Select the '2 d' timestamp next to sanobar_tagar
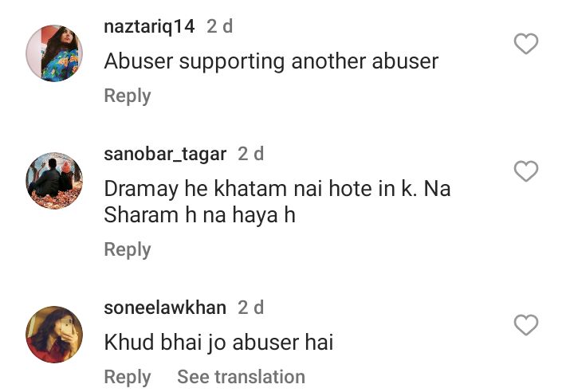The image size is (574, 392). (x=251, y=154)
